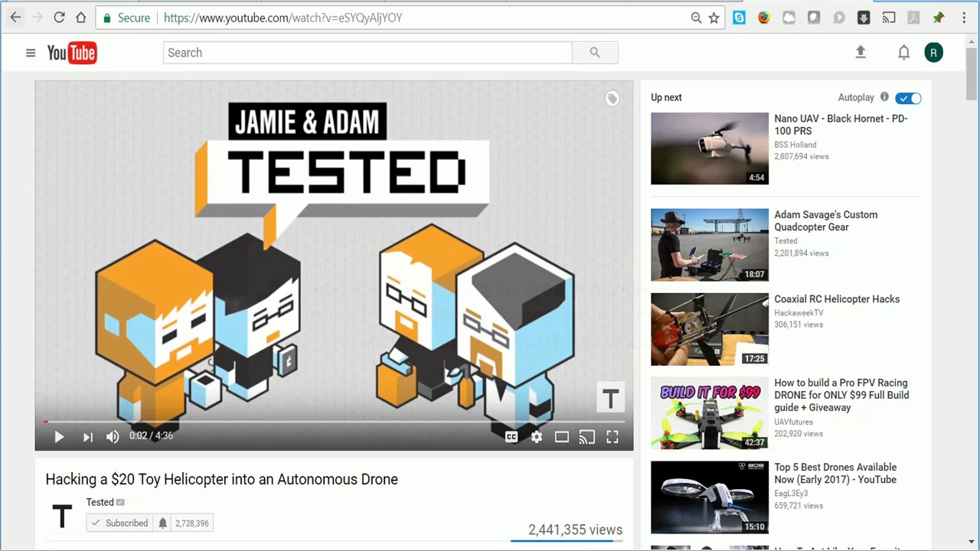Play the video with play button
The width and height of the screenshot is (980, 551).
[x=59, y=436]
